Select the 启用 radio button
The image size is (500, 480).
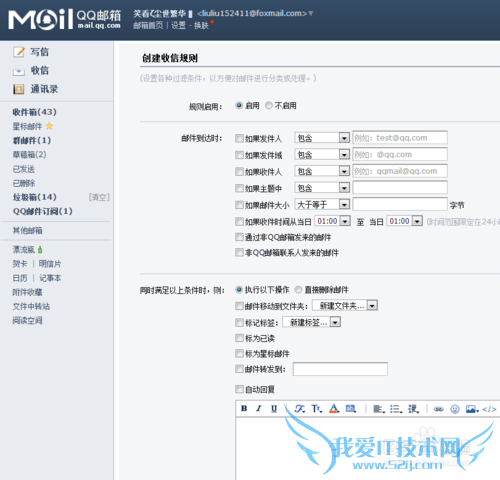tap(239, 106)
